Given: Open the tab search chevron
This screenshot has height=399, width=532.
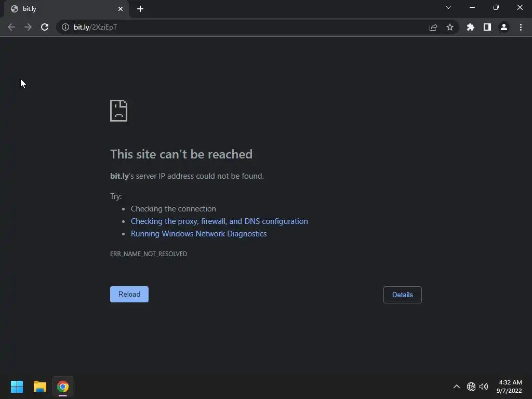Looking at the screenshot, I should point(448,7).
